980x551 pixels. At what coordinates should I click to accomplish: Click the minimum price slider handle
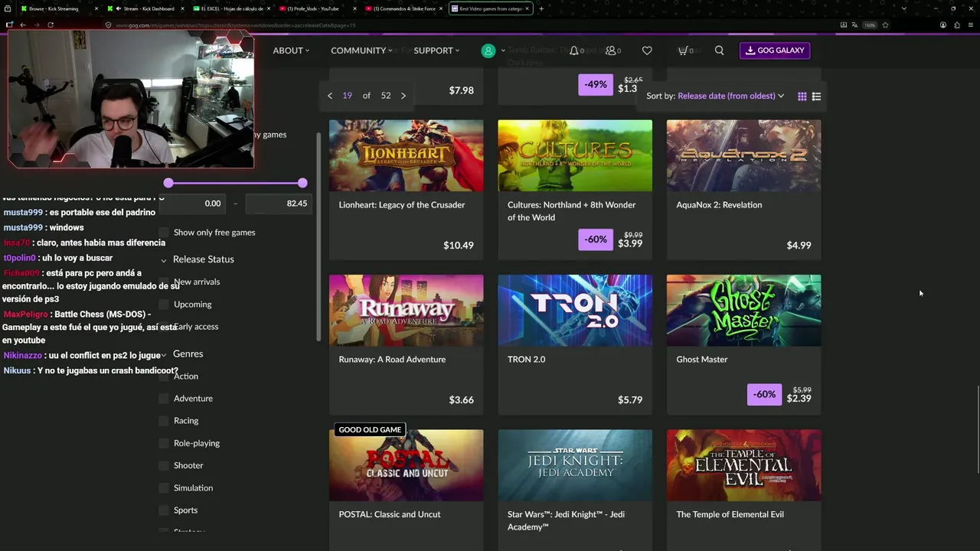168,183
